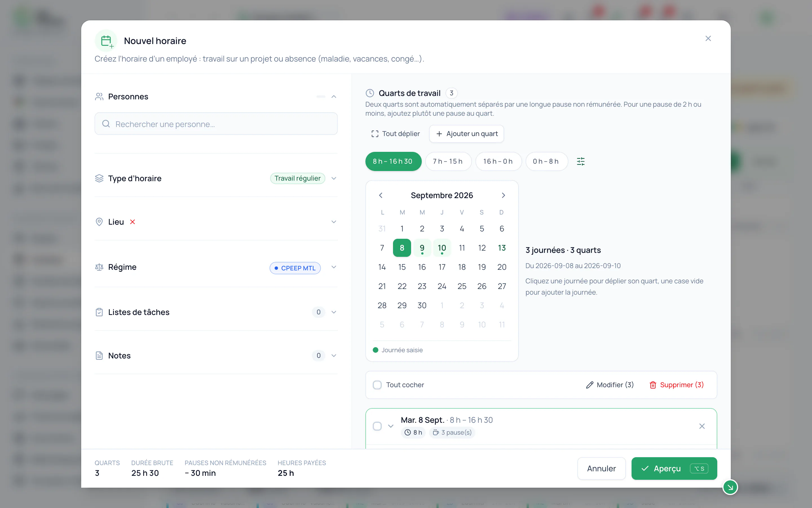Click the CPEEP MTL badge
This screenshot has width=812, height=508.
(295, 268)
